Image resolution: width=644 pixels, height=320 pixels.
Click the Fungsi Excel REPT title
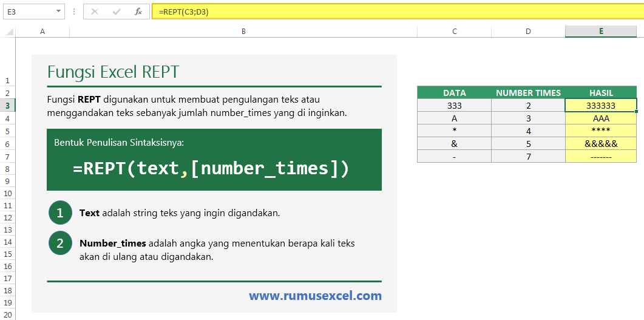pyautogui.click(x=114, y=72)
